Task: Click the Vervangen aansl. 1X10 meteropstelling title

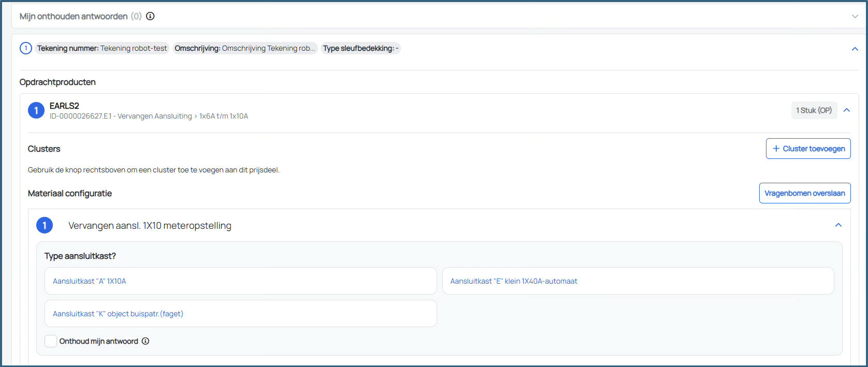Action: 150,226
